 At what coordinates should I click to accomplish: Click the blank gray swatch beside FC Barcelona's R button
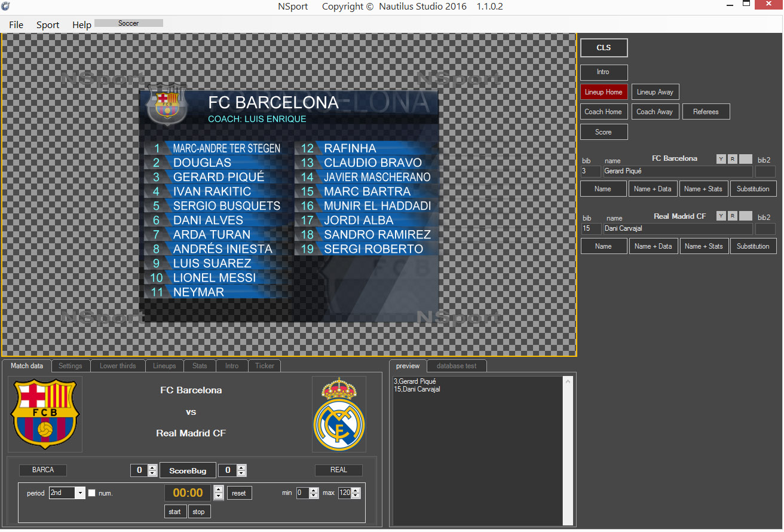[x=746, y=158]
